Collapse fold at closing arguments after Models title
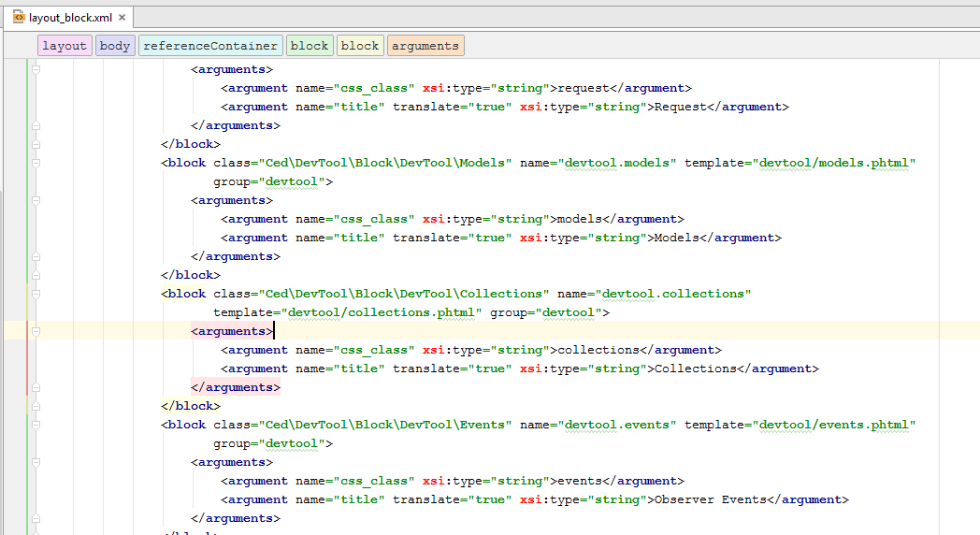 coord(36,257)
